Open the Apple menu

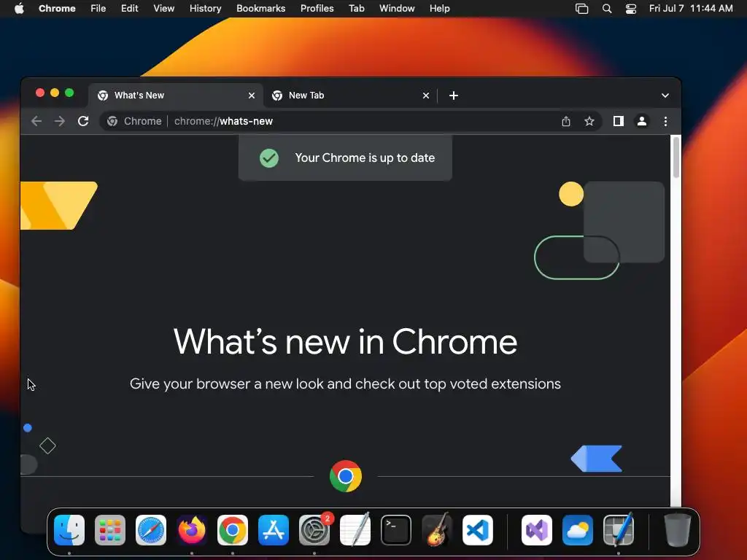[x=19, y=9]
